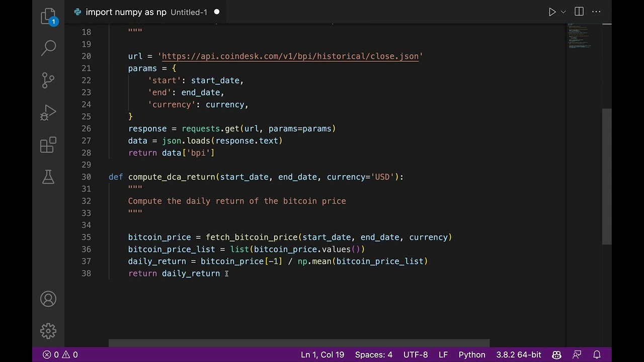Select the 3.8.2 64-bit interpreter
The width and height of the screenshot is (644, 362).
click(x=519, y=354)
